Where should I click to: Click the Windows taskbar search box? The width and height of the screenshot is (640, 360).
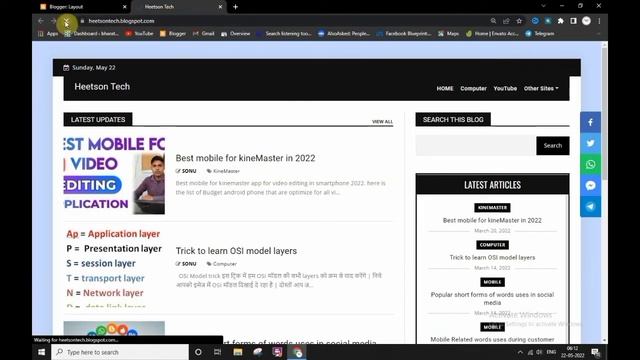[120, 352]
